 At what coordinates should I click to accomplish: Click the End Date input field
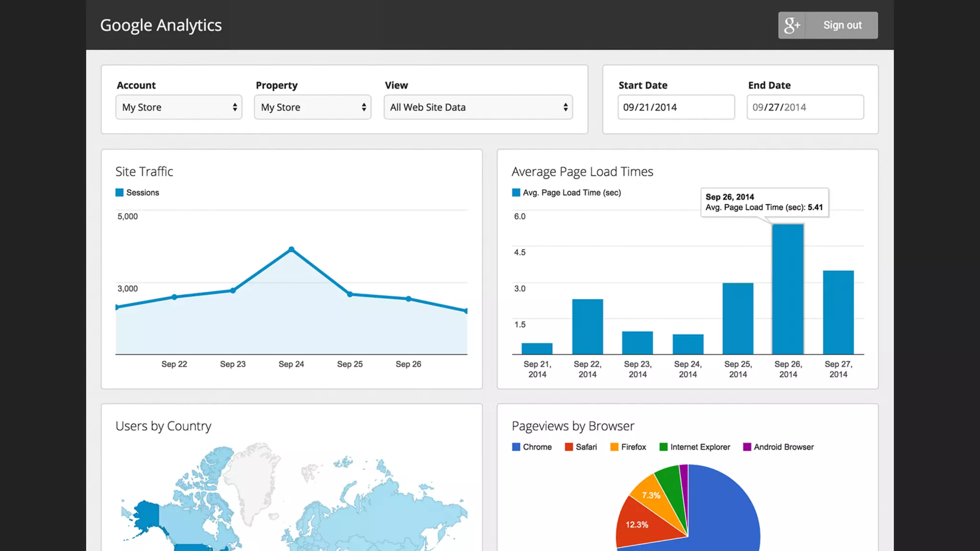pos(805,107)
